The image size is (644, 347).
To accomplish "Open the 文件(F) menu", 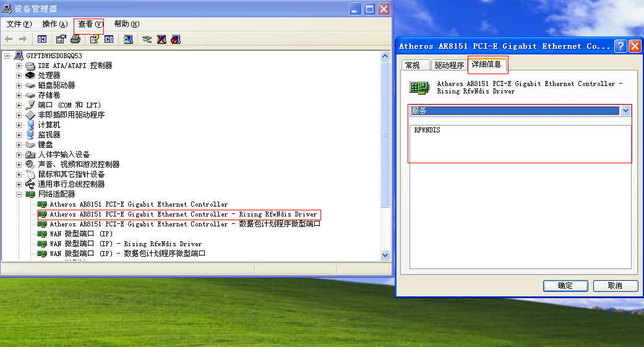I will 19,24.
